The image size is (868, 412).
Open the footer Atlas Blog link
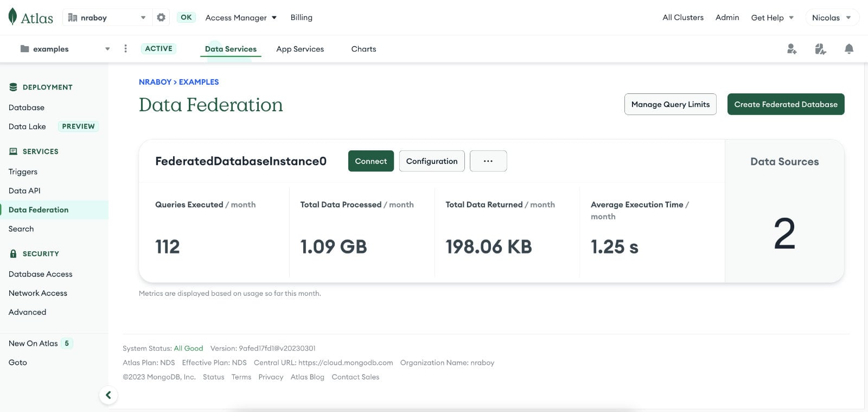click(308, 377)
